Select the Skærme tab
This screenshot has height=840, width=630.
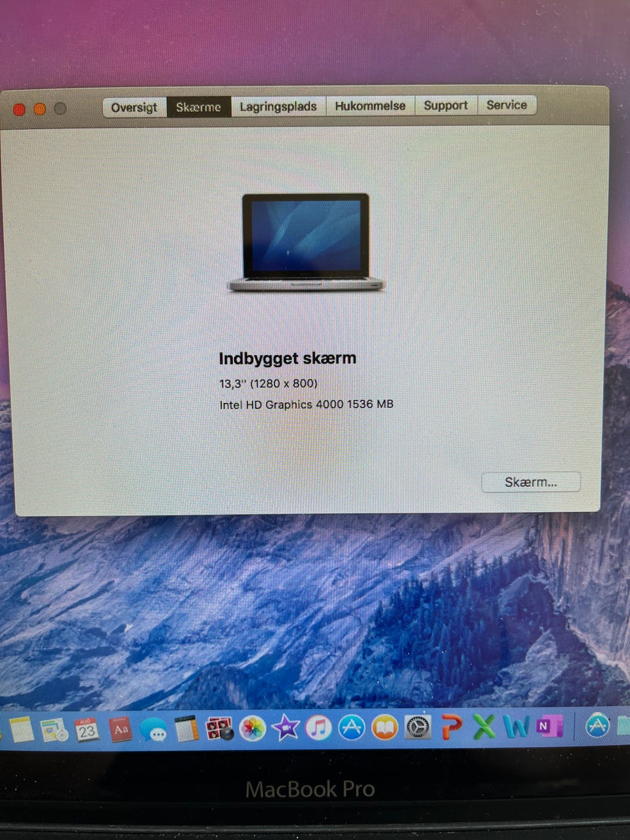point(198,107)
